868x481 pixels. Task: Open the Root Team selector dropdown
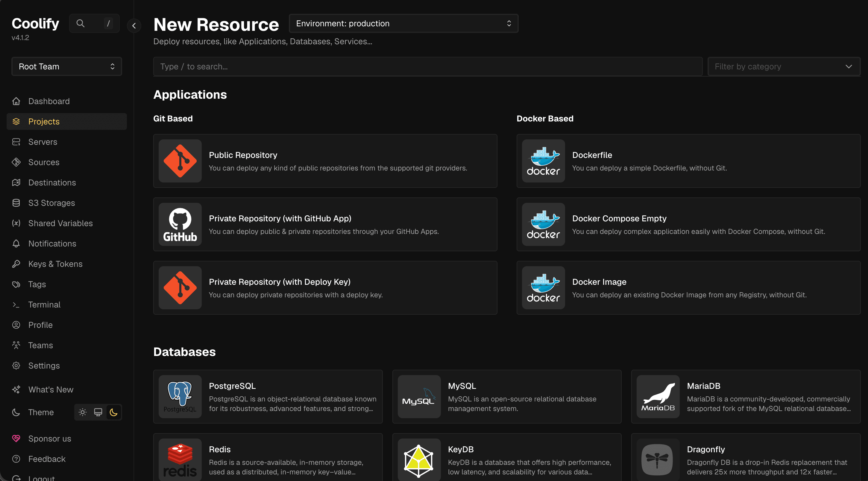point(67,66)
